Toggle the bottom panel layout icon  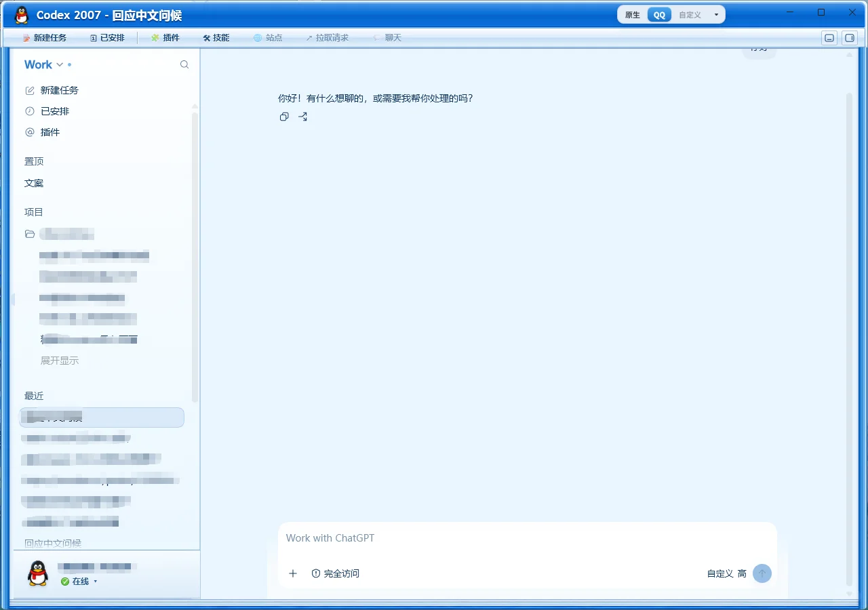[x=829, y=38]
